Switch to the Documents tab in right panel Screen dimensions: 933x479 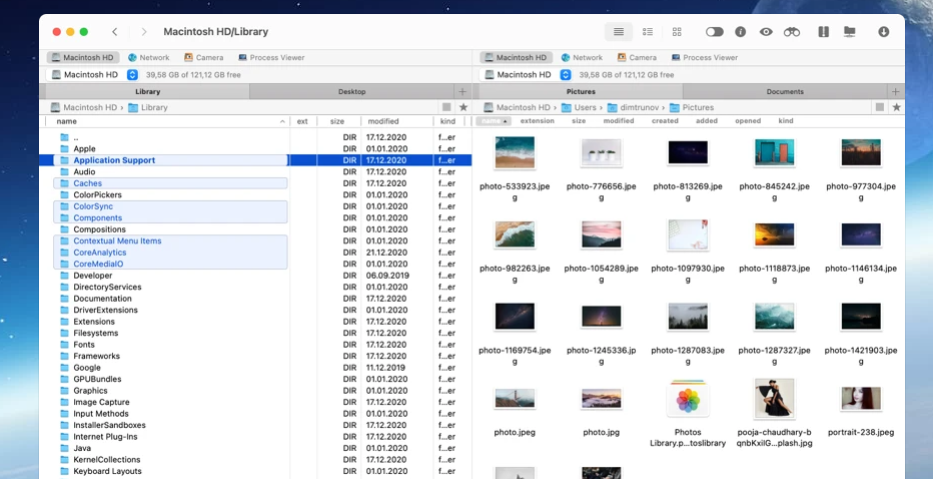[785, 92]
